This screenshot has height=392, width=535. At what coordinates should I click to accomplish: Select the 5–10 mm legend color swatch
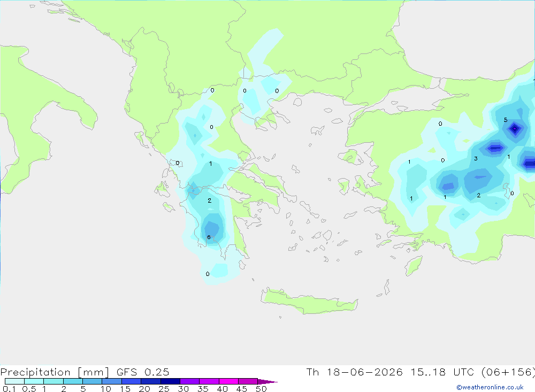[93, 381]
